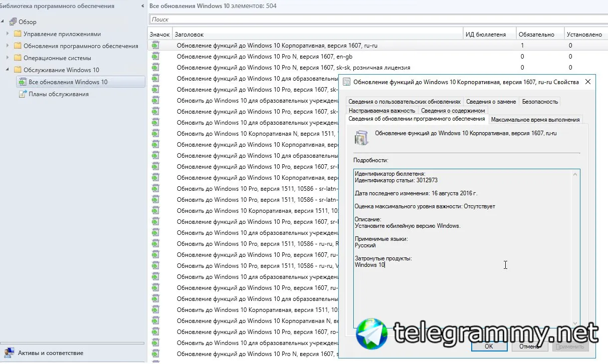The height and width of the screenshot is (364, 608).
Task: Click the Оценка максимального уровня важности line
Action: pos(425,206)
